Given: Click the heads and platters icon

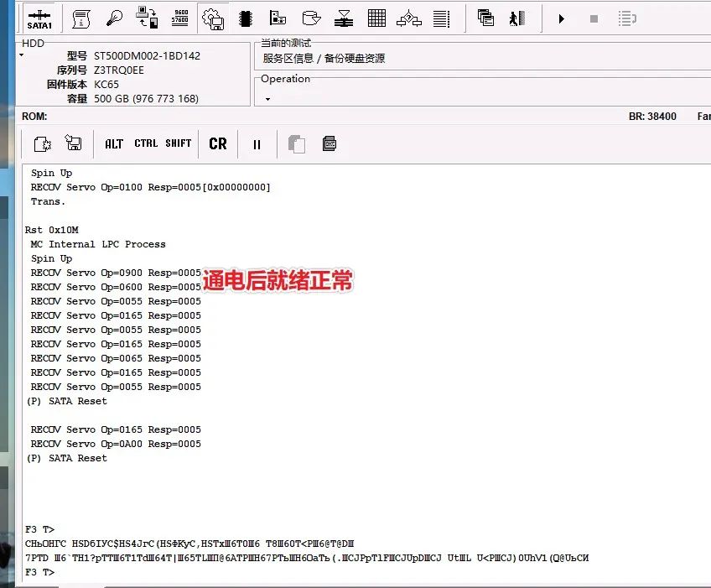Looking at the screenshot, I should 344,18.
